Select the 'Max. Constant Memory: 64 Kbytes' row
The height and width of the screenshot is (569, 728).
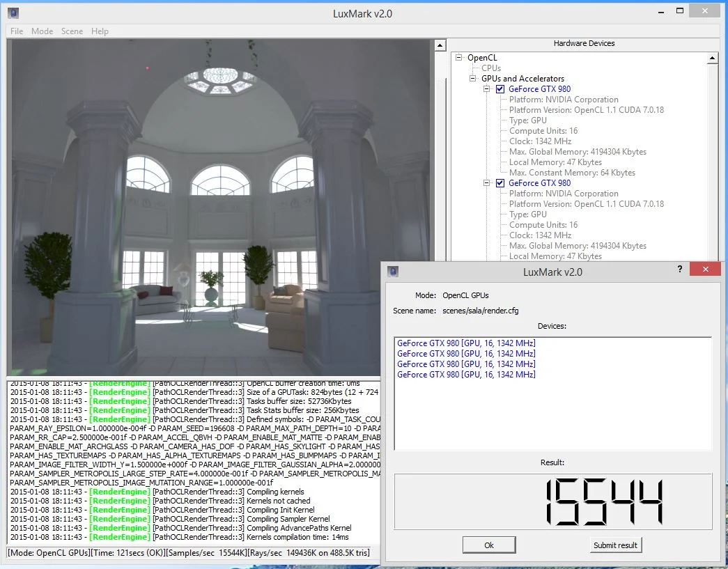(x=572, y=173)
